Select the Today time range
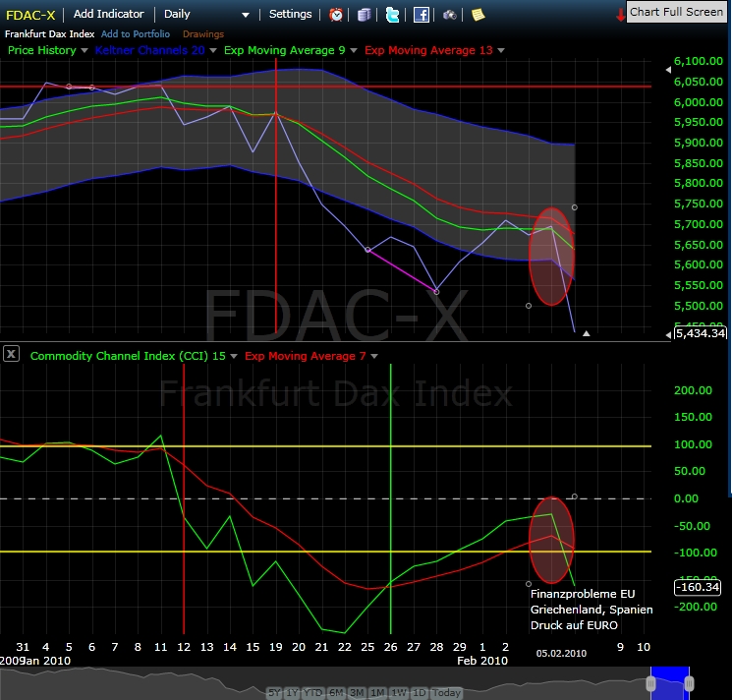 [446, 692]
